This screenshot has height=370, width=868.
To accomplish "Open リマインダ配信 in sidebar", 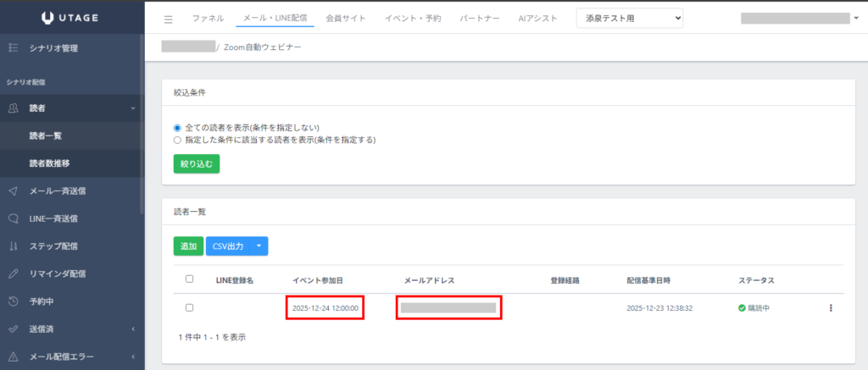I will 57,273.
